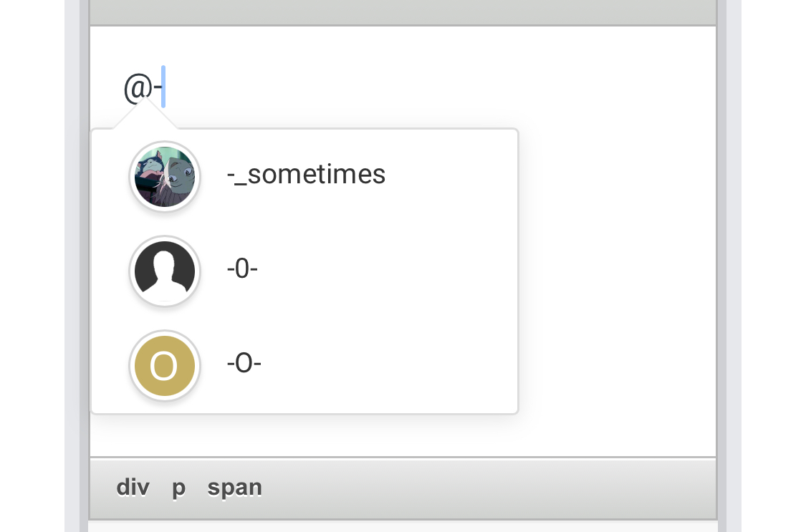Click the pointer arrow atop the suggestions popup
Screen dimensions: 806x532
pos(145,115)
